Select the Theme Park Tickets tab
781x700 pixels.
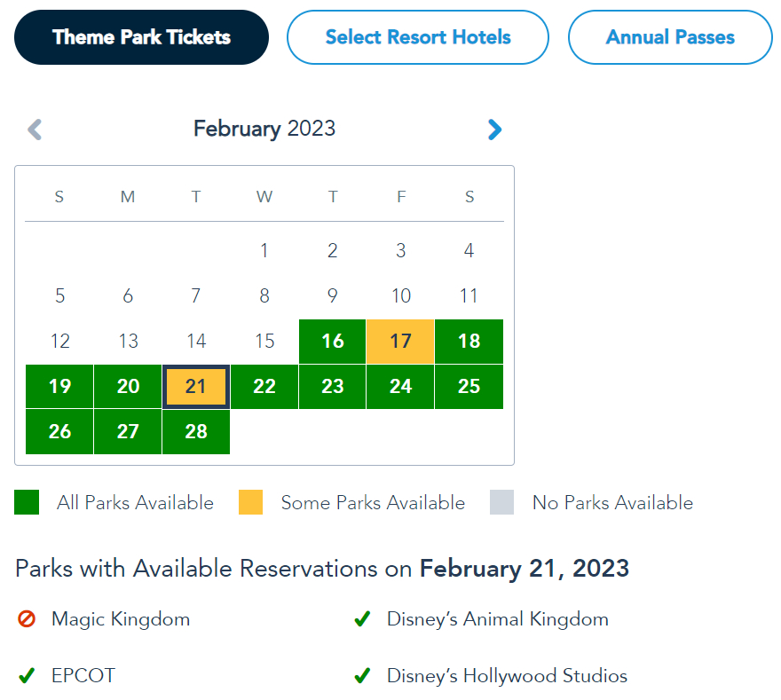tap(141, 37)
